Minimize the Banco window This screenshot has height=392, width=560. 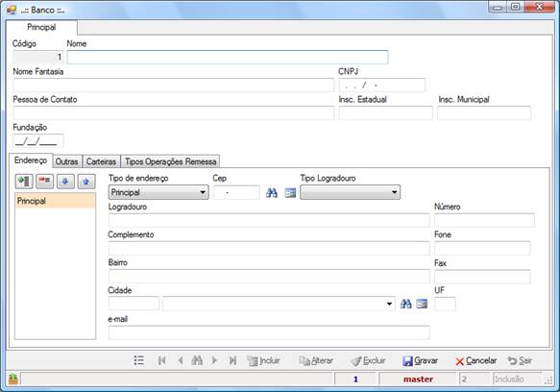tap(498, 7)
